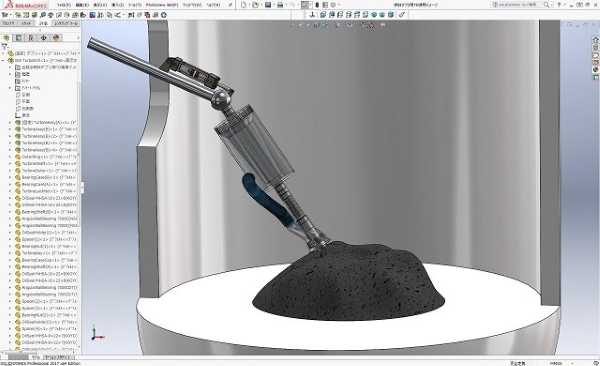600x366 pixels.
Task: Collapse the top-level Turbo assembly node
Action: pos(3,60)
